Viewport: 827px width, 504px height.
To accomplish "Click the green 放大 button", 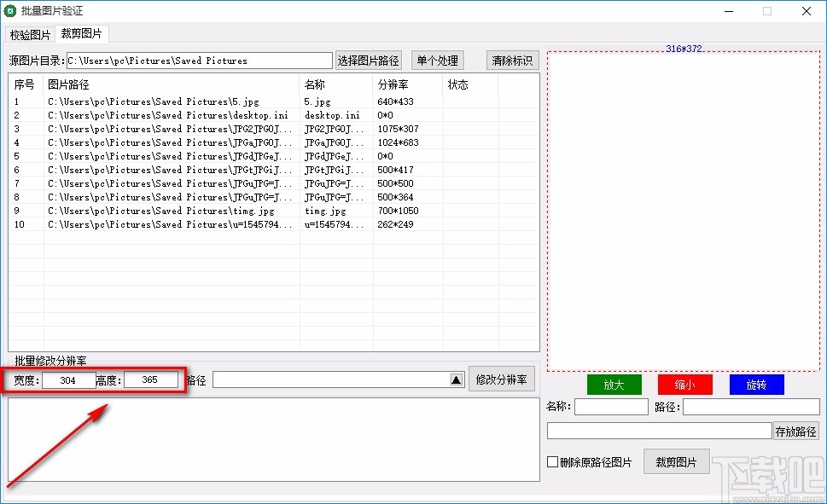I will (x=614, y=385).
